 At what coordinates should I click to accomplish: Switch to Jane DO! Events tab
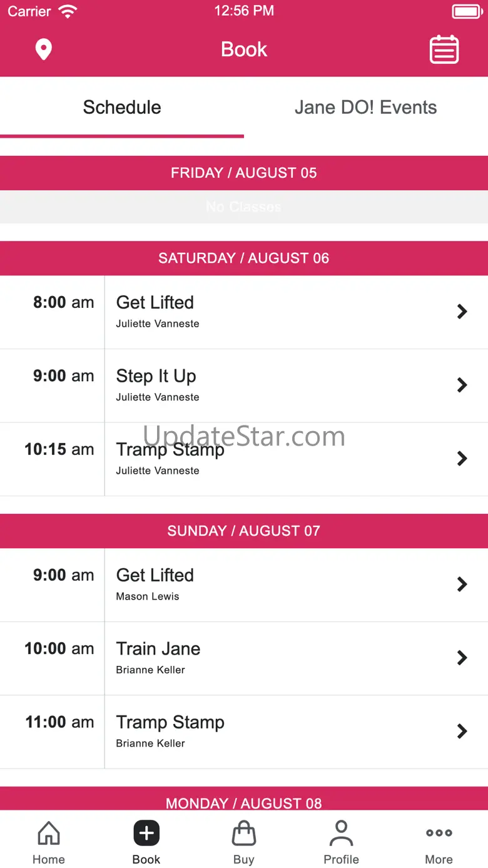tap(365, 108)
